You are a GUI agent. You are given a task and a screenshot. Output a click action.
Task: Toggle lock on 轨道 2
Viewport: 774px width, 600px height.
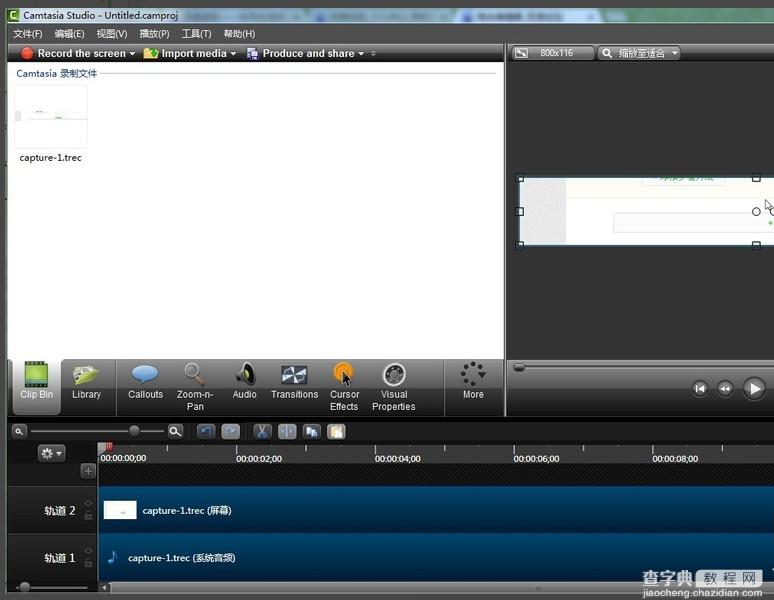(x=88, y=516)
